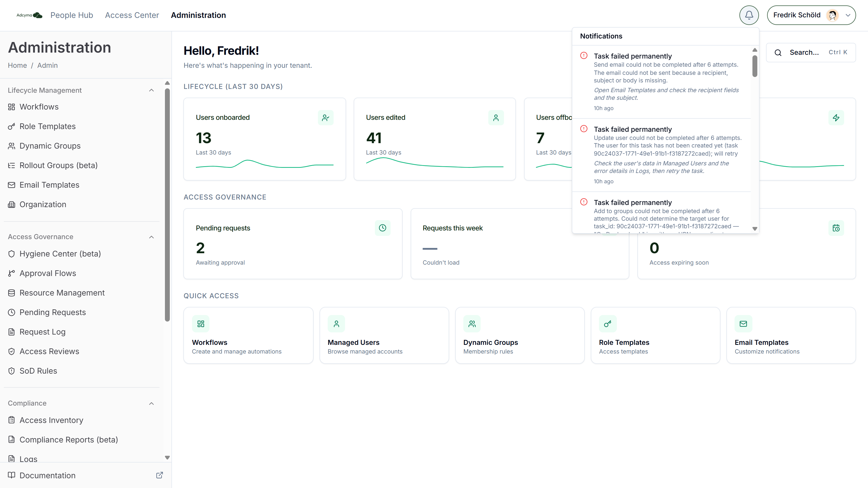
Task: Open Access Inventory in sidebar
Action: coord(82,420)
